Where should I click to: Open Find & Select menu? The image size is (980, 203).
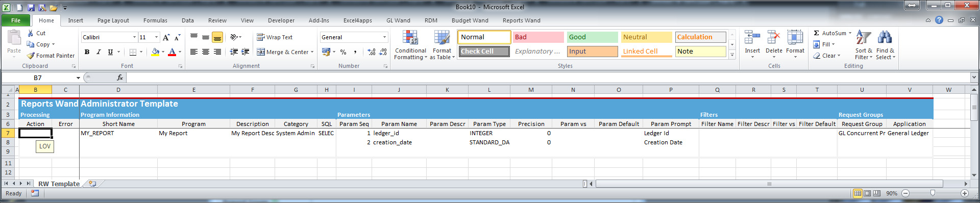point(885,45)
